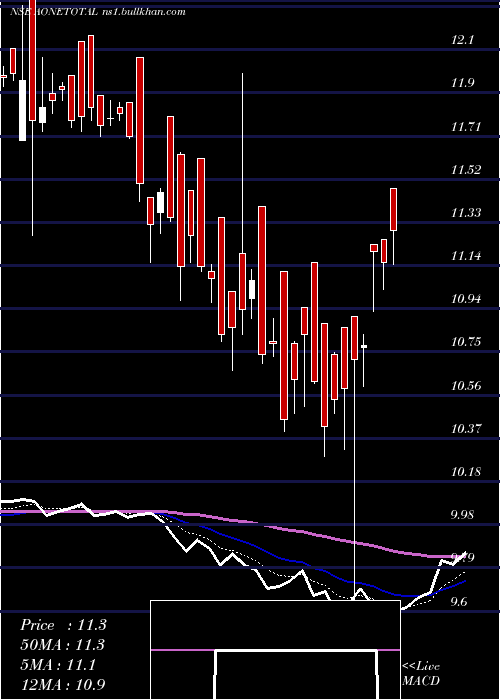Click the 10.37 price axis label

click(x=466, y=429)
